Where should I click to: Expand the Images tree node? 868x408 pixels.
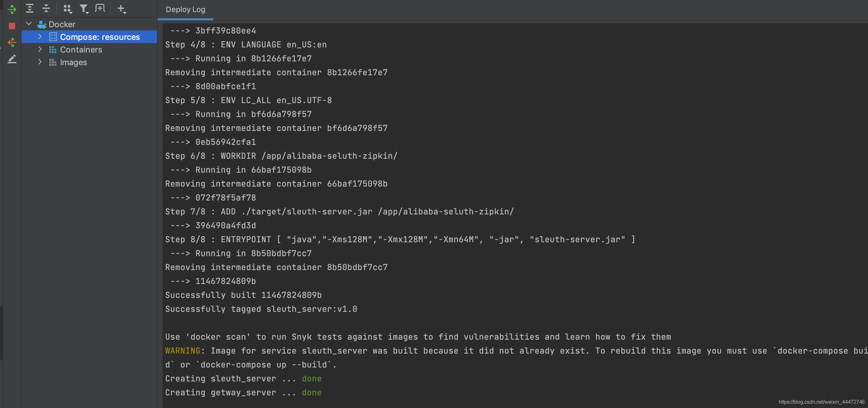coord(40,62)
